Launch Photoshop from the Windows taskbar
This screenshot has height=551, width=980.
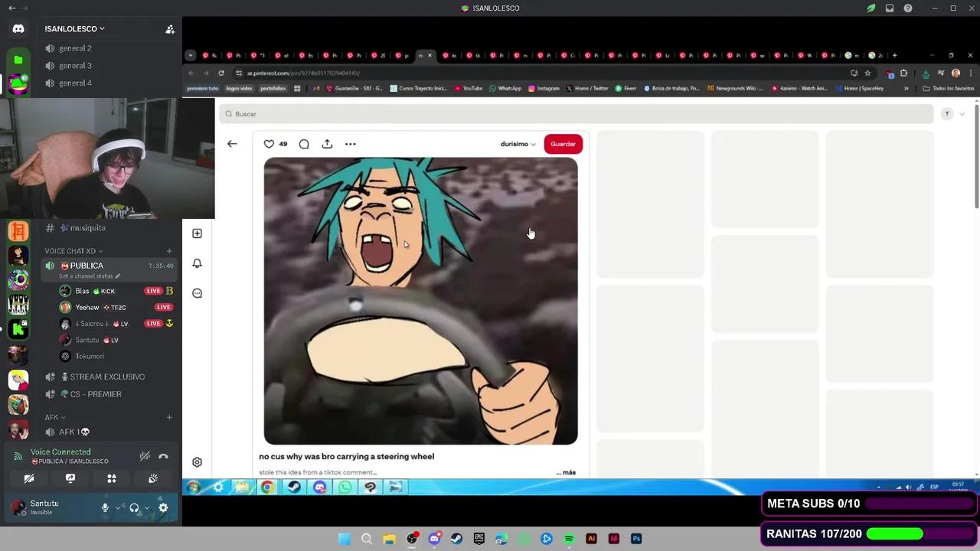pos(636,539)
